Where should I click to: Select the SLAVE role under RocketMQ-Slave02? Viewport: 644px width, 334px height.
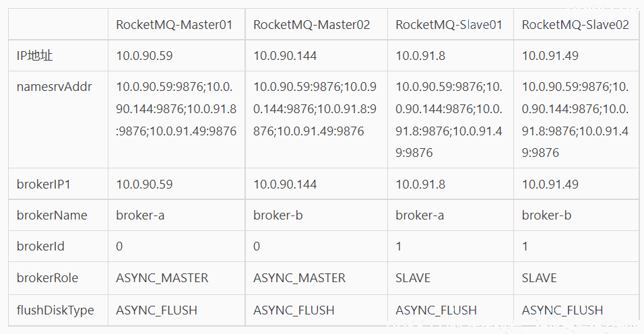click(539, 278)
